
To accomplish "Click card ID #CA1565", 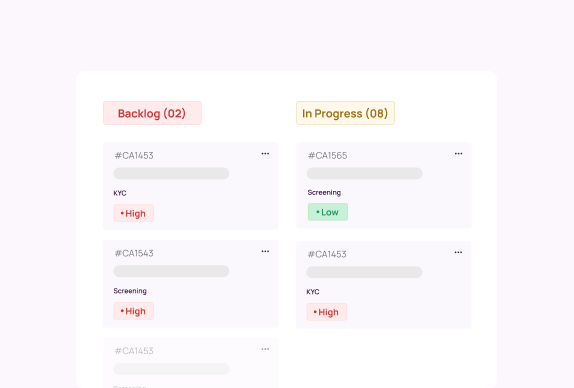I will pyautogui.click(x=327, y=156).
